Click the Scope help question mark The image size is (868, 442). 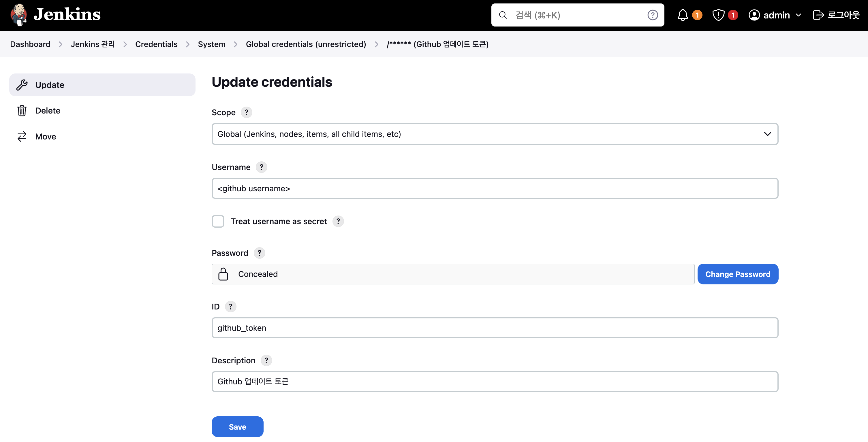(x=246, y=112)
